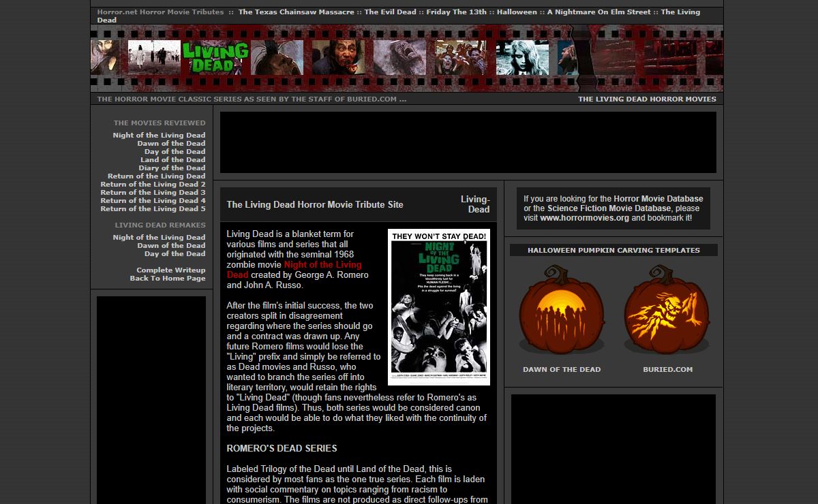The image size is (818, 504).
Task: Open Night of the Living Dead remake link
Action: 159,238
